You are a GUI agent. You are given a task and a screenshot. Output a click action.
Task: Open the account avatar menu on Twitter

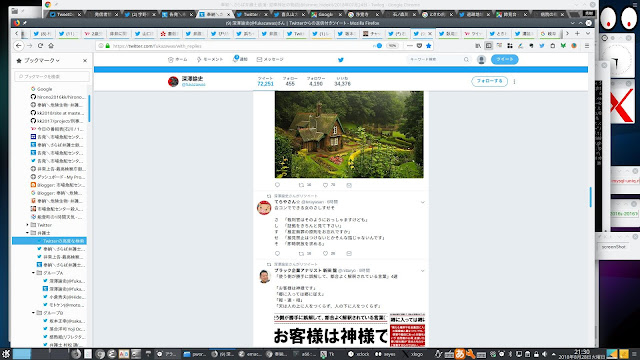click(481, 60)
